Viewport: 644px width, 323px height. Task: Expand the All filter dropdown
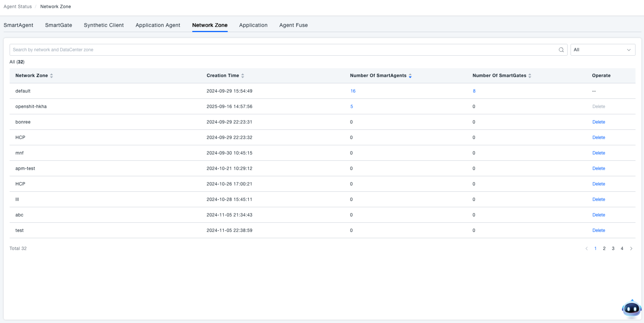click(x=602, y=50)
